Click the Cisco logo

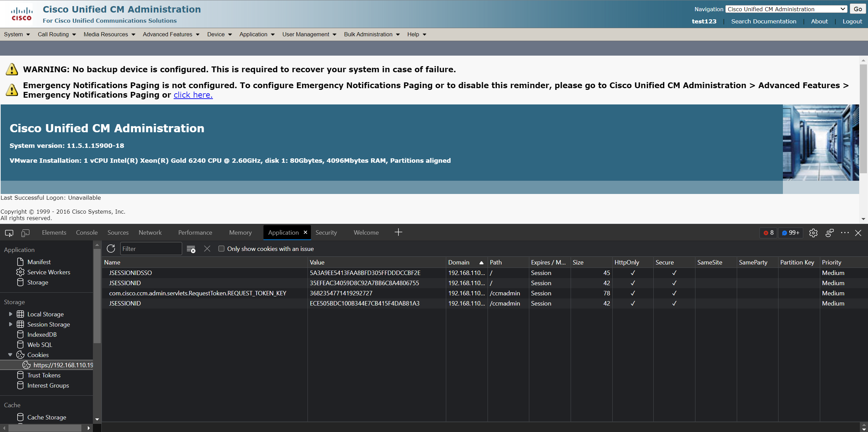(21, 14)
